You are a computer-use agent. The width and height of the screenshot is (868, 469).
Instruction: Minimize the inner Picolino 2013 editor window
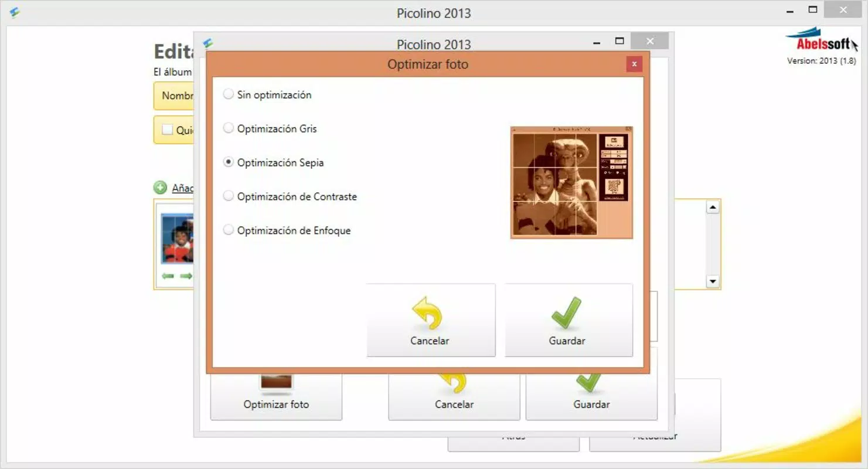tap(597, 42)
